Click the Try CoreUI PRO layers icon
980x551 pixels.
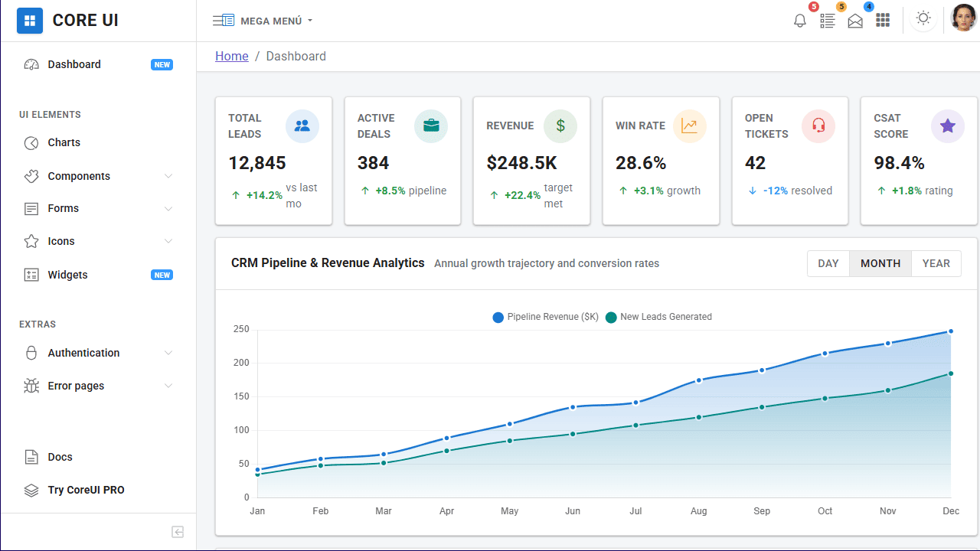31,491
